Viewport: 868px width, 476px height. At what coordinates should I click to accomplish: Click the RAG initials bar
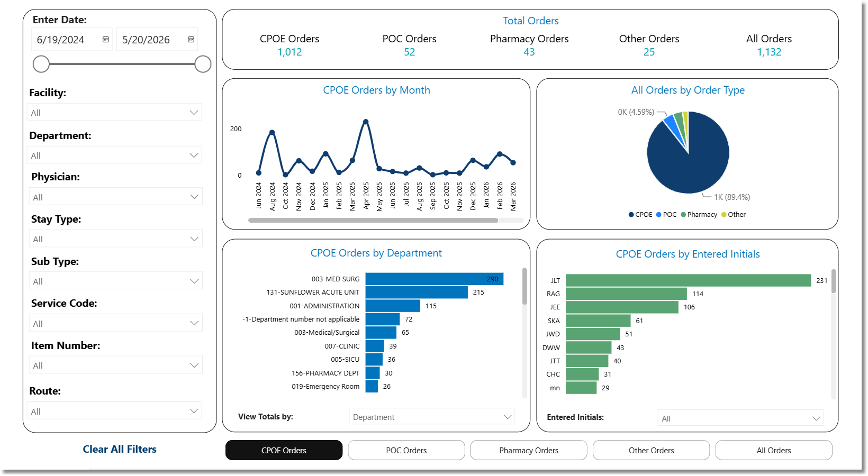tap(626, 294)
